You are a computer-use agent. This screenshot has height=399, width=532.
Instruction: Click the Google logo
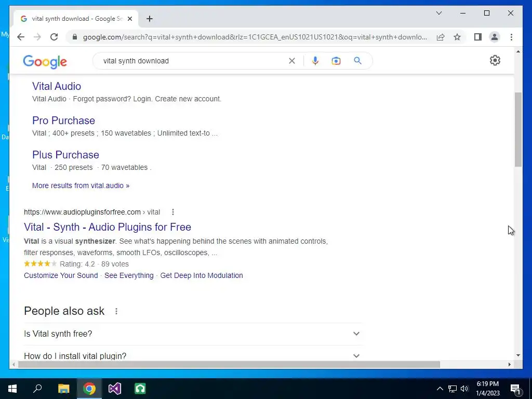[x=45, y=62]
